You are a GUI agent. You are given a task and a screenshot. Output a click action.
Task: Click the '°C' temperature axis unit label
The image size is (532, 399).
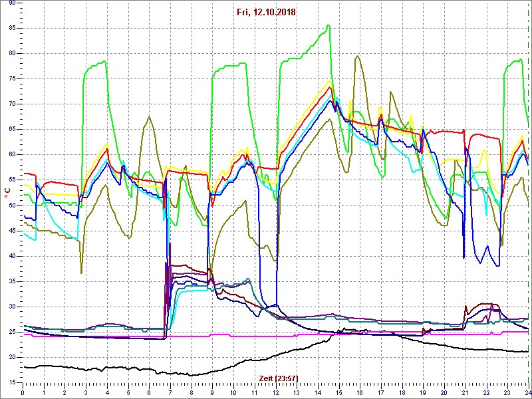7,192
